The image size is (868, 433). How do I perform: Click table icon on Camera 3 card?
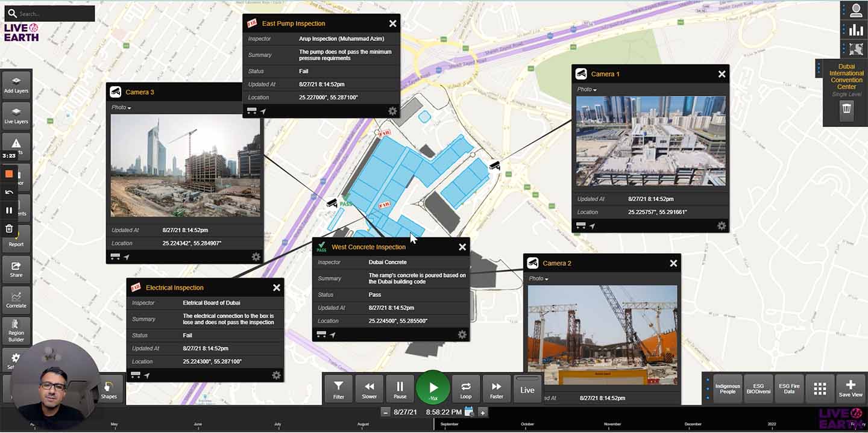pos(115,257)
